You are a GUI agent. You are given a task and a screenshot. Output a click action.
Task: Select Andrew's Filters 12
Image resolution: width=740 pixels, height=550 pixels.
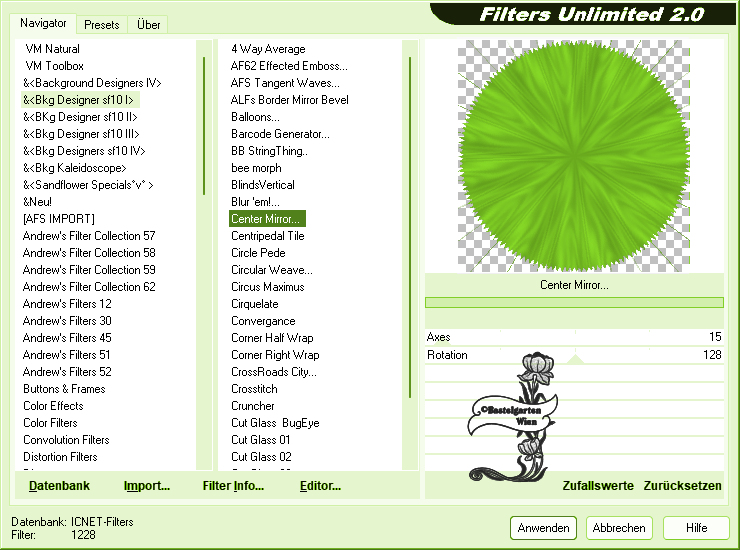[67, 304]
